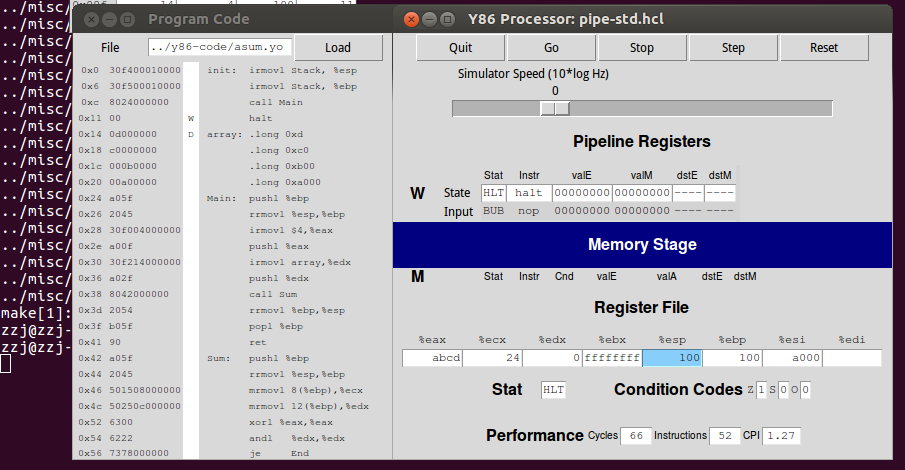Click the 'ret' instruction at 0x41
The height and width of the screenshot is (470, 905).
257,342
